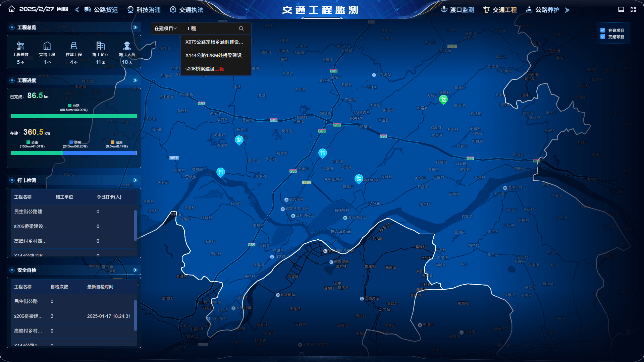Click the right navigation arrow after 公路养护
Viewport: 644px width, 362px height.
click(x=567, y=10)
